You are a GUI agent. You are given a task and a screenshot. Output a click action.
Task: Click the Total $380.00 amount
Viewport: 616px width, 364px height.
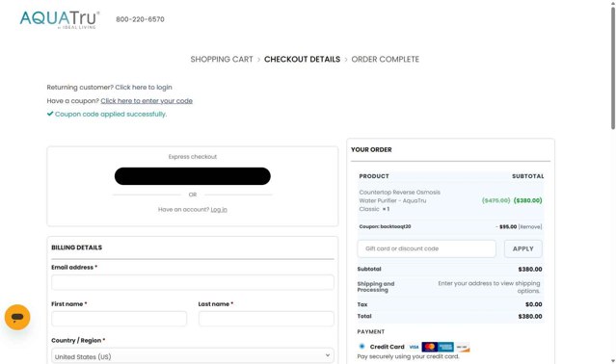[530, 316]
